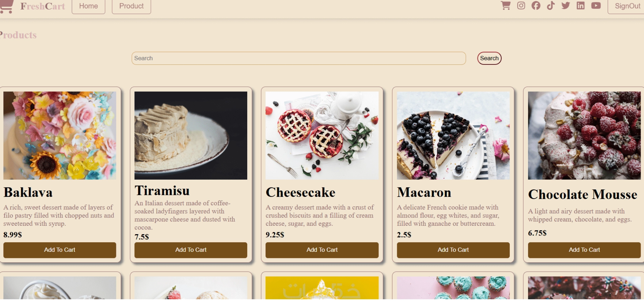The height and width of the screenshot is (305, 644).
Task: Open the LinkedIn icon
Action: 581,5
